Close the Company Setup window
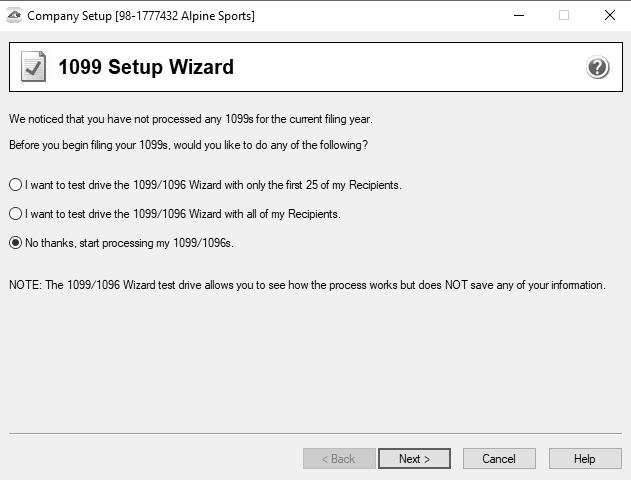Viewport: 631px width, 480px height. (x=609, y=15)
